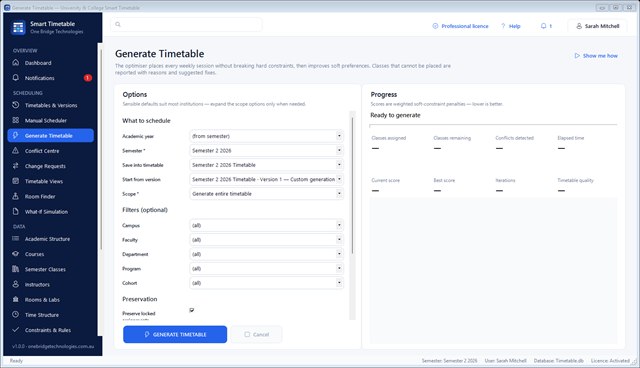Viewport: 640px width, 368px height.
Task: Open Generate Timetable sidebar item
Action: click(51, 135)
